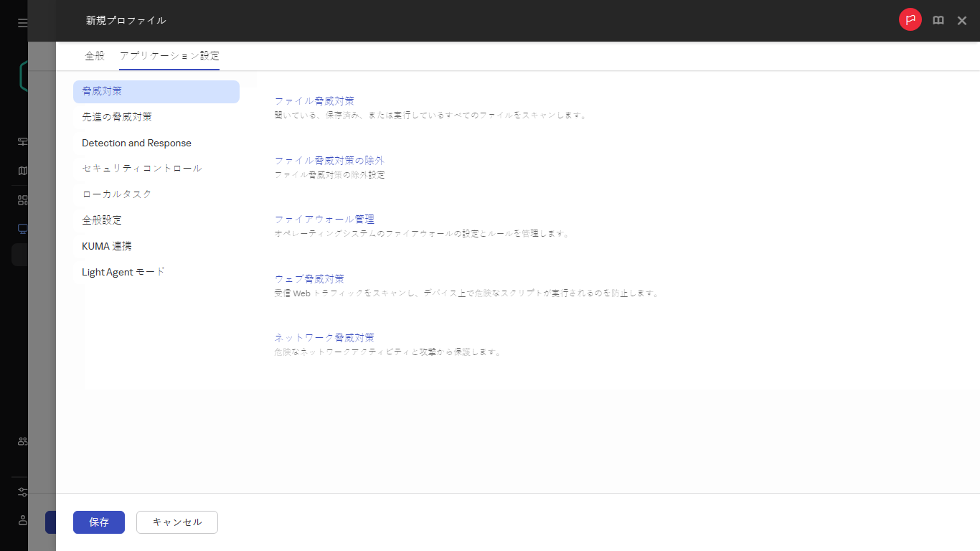Open the ファイル脅威対策 settings link
980x551 pixels.
[x=314, y=100]
